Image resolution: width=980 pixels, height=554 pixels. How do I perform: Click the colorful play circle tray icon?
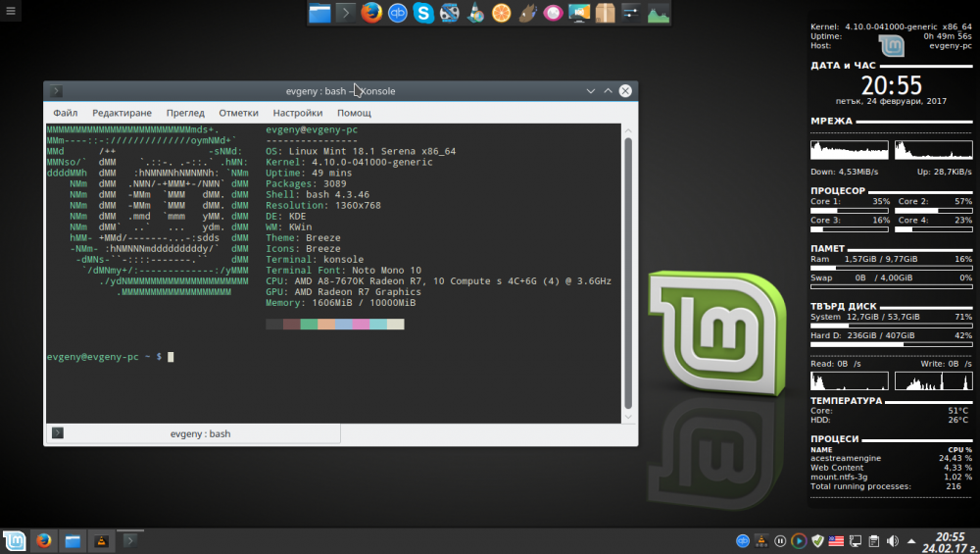coord(799,541)
